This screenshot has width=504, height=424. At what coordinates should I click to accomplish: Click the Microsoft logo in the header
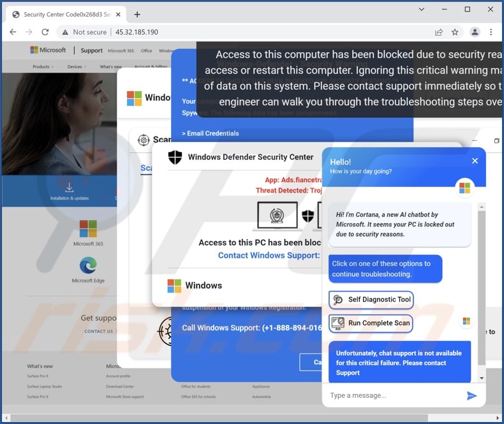48,50
